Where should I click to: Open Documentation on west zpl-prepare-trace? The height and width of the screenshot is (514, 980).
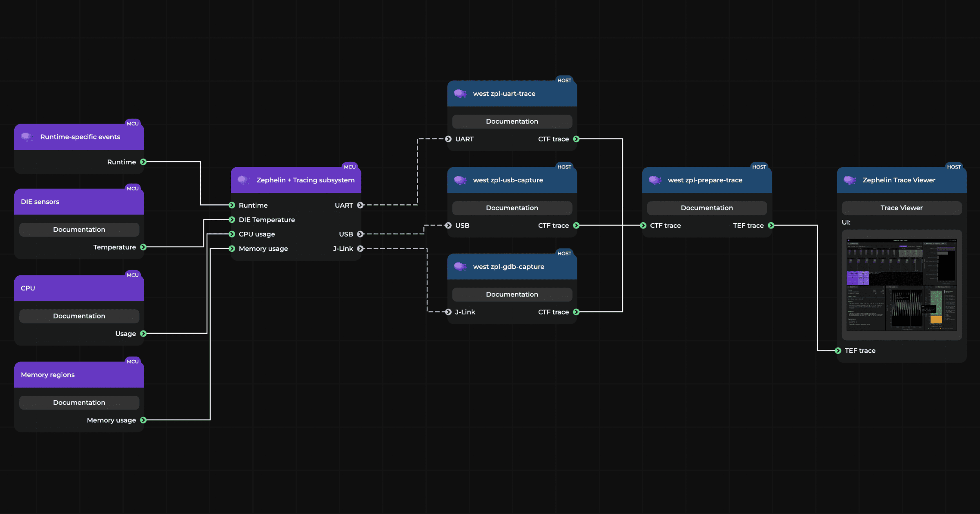[x=706, y=208]
